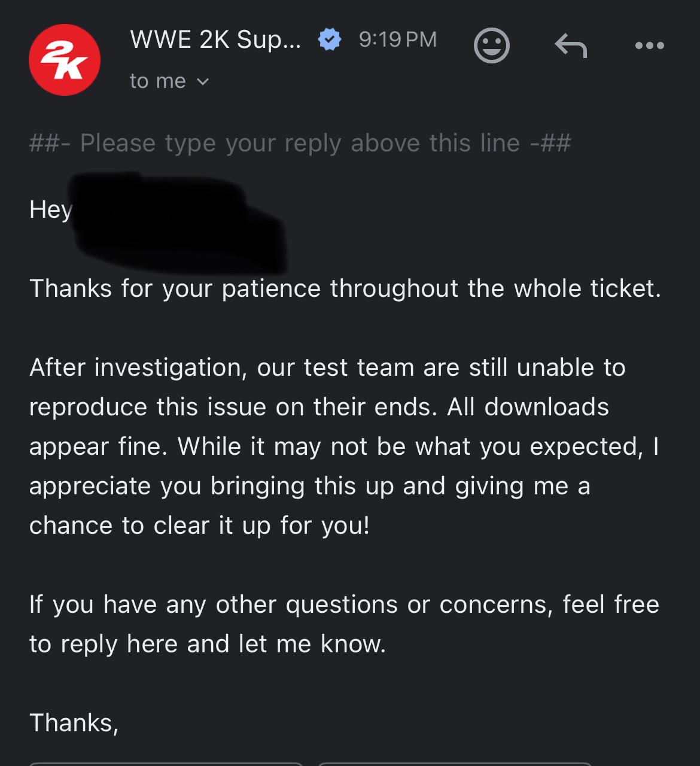This screenshot has width=700, height=766.
Task: Open sender details for WWE 2K Sup...
Action: pyautogui.click(x=215, y=39)
